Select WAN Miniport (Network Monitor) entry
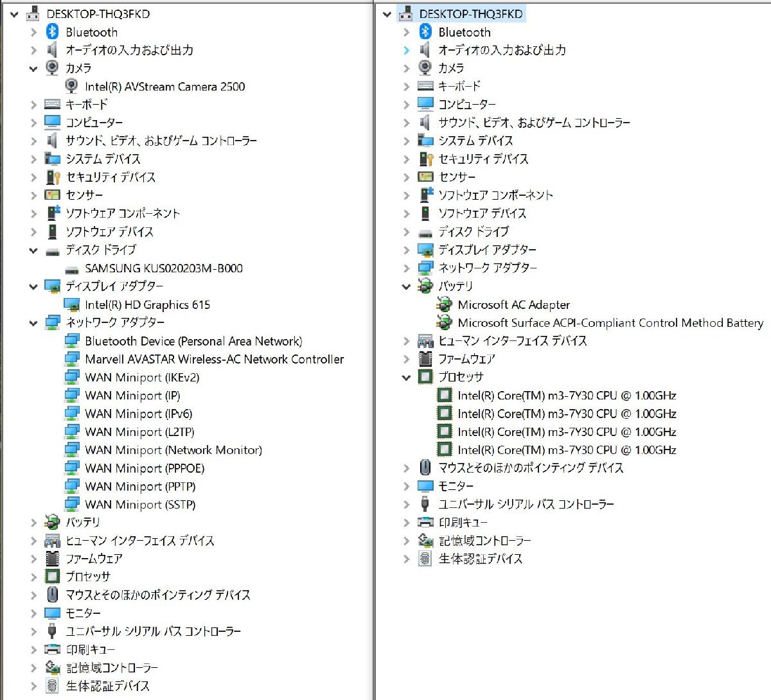 (173, 450)
